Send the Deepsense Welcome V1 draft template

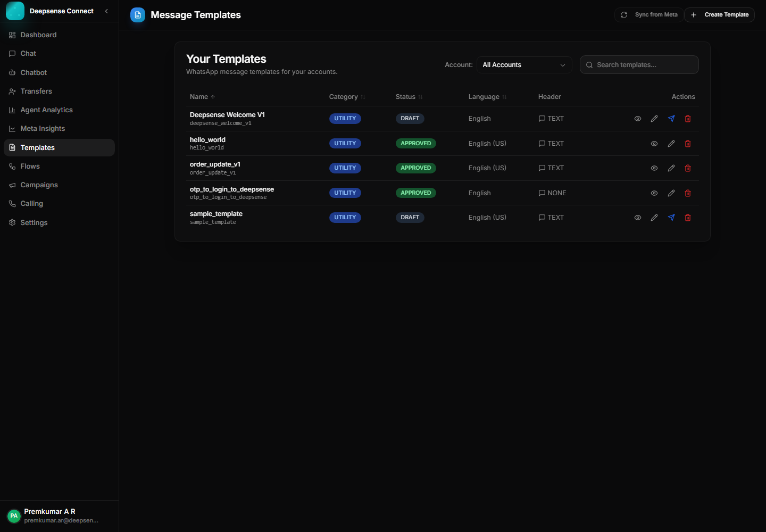pos(671,119)
